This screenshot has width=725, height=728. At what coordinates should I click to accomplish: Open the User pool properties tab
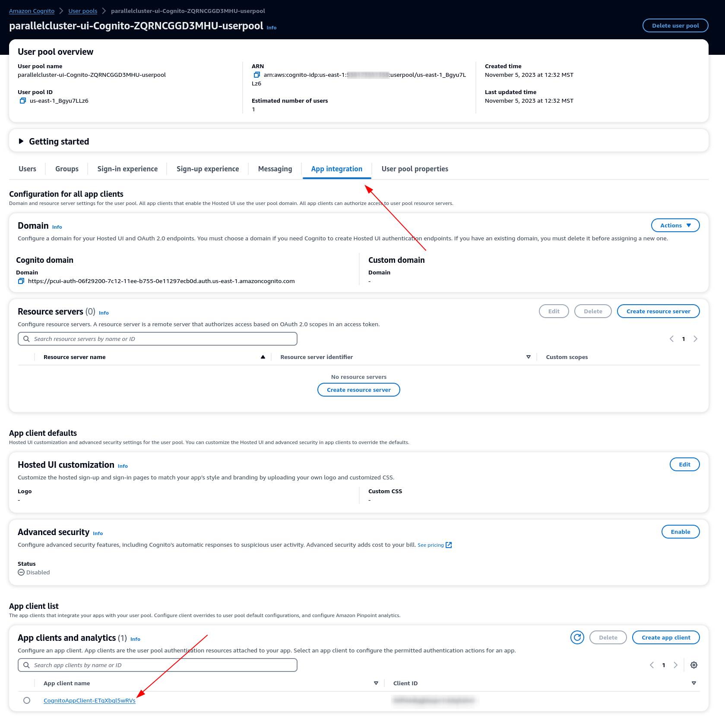point(415,169)
